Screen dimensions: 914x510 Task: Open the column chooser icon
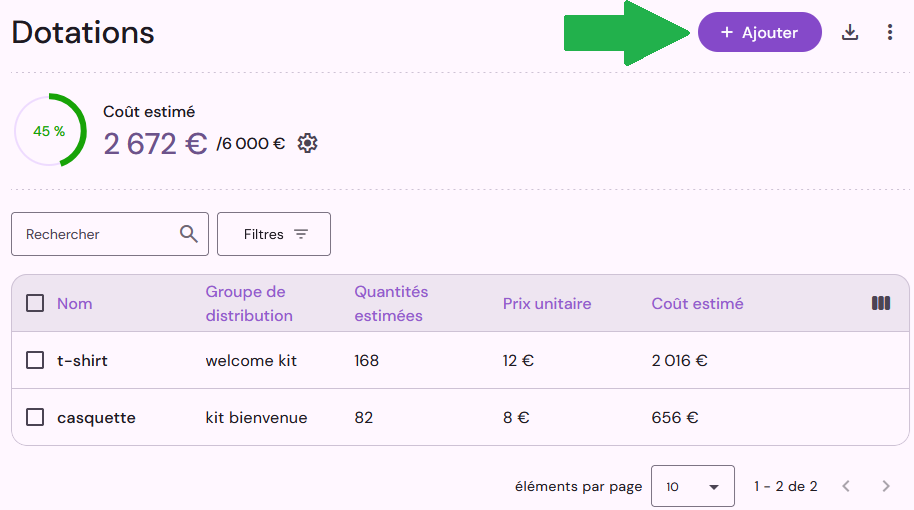click(x=881, y=303)
